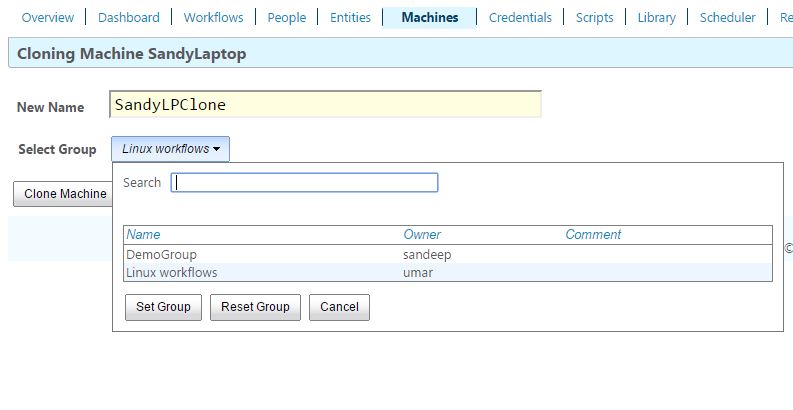This screenshot has height=410, width=793.
Task: Select the Entities tab
Action: 350,17
